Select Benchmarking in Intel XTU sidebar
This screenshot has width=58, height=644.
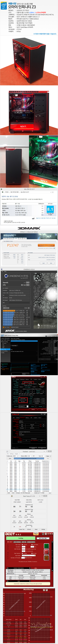point(4,351)
